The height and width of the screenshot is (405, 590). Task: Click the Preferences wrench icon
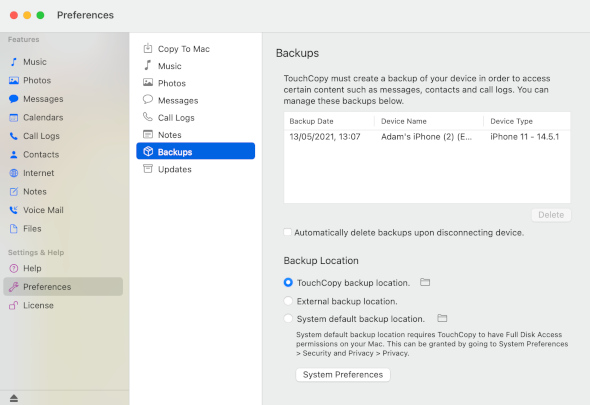click(14, 287)
